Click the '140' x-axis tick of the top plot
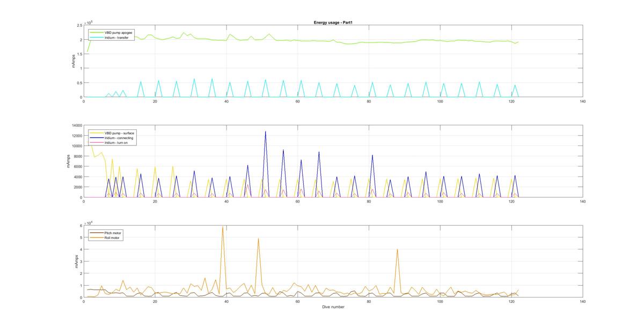Image resolution: width=644 pixels, height=334 pixels. tap(583, 101)
